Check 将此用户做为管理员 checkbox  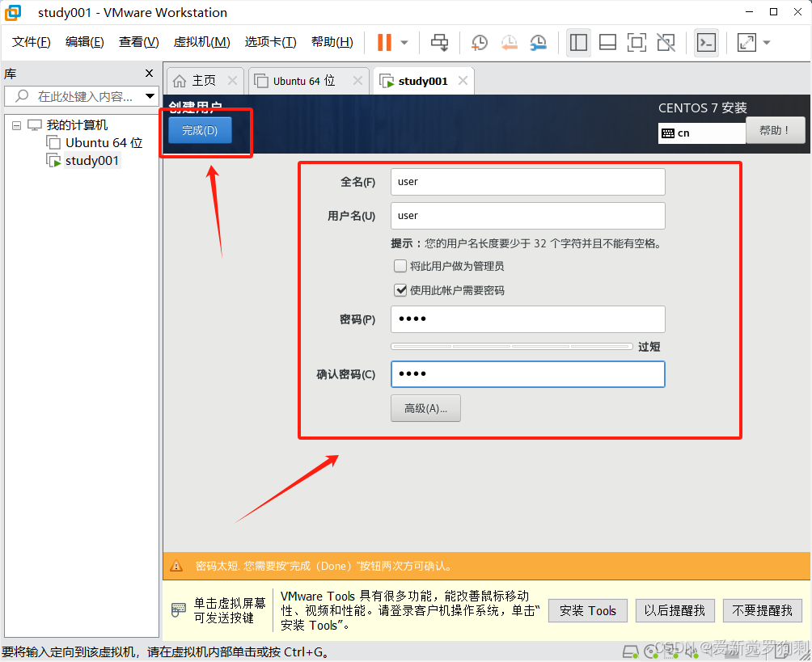tap(400, 266)
